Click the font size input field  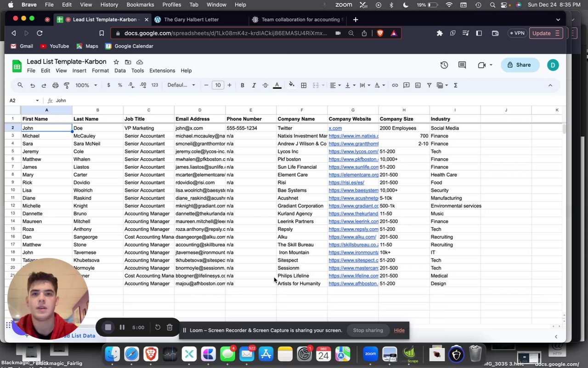[x=218, y=85]
